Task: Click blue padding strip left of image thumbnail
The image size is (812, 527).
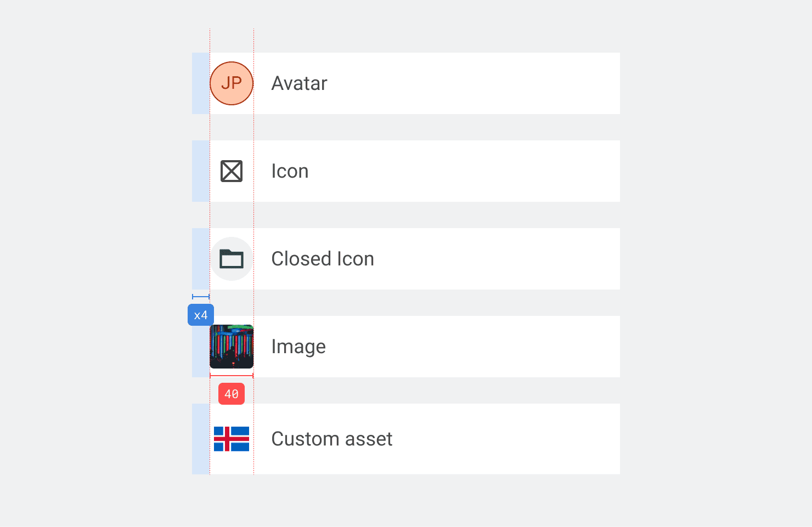Action: 200,351
